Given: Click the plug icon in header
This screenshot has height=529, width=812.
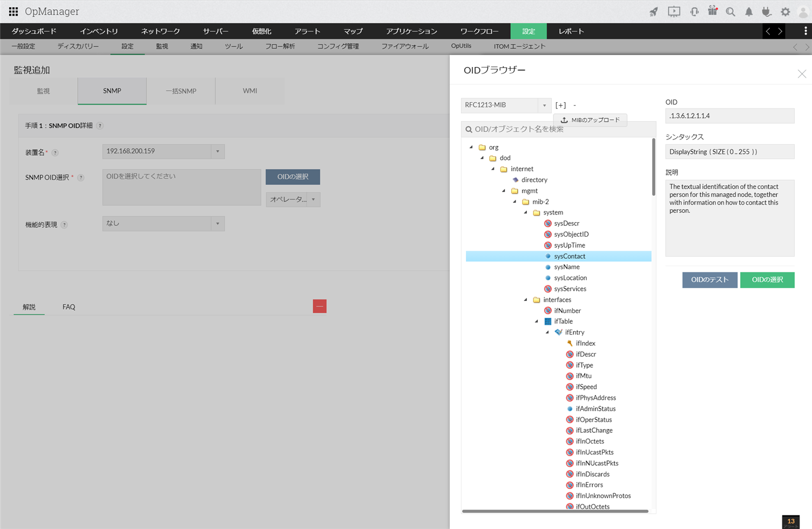Looking at the screenshot, I should point(767,12).
